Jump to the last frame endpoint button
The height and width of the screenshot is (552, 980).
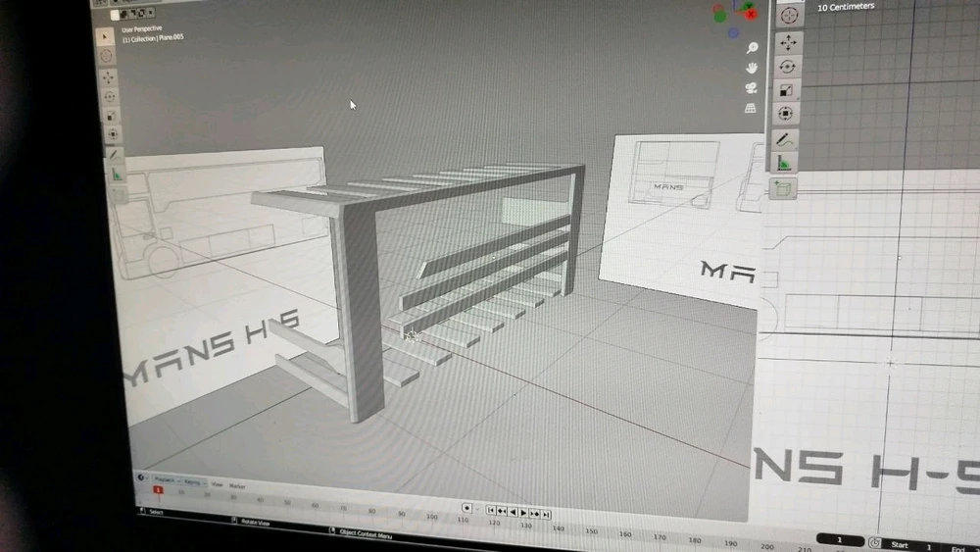point(546,514)
